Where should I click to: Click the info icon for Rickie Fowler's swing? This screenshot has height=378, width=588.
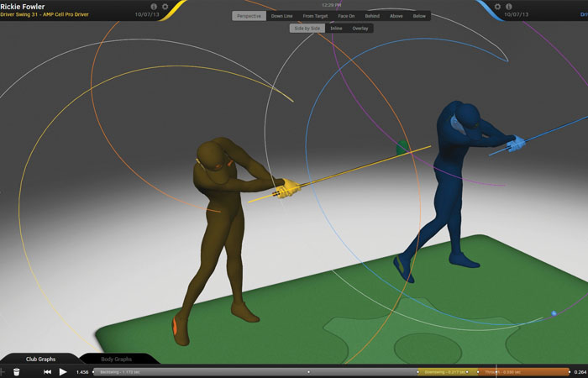pos(154,7)
